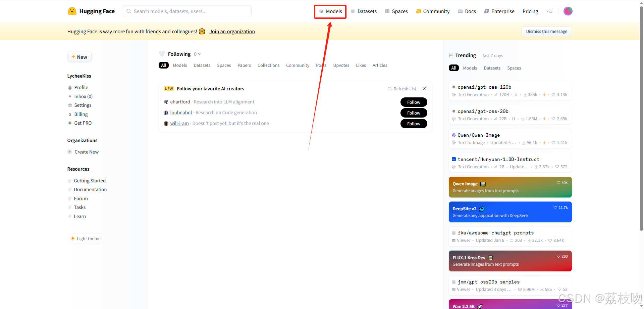Click the Settings gear icon in sidebar
Screen dimensions: 644x309
click(70, 105)
